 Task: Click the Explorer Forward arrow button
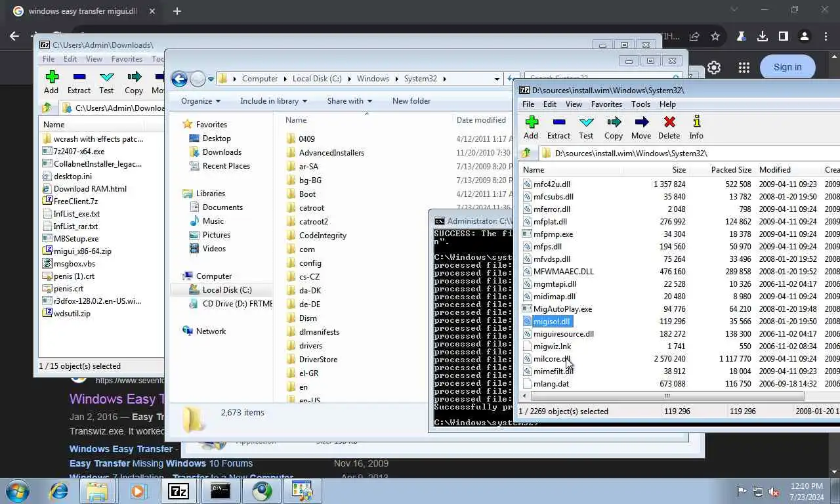coord(198,79)
